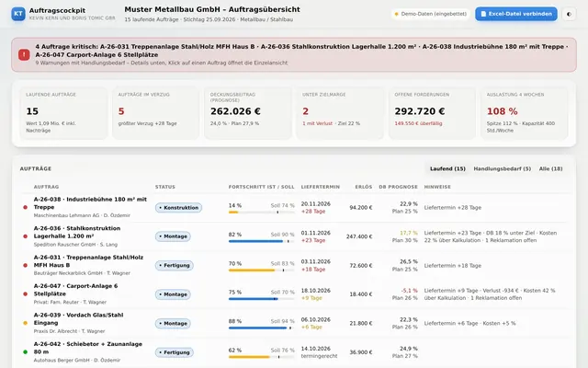Click the KT logo icon
The width and height of the screenshot is (588, 368).
pyautogui.click(x=18, y=14)
